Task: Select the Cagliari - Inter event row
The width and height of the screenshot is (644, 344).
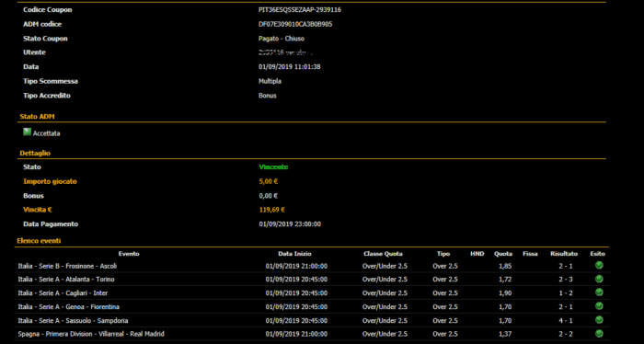Action: [312, 293]
